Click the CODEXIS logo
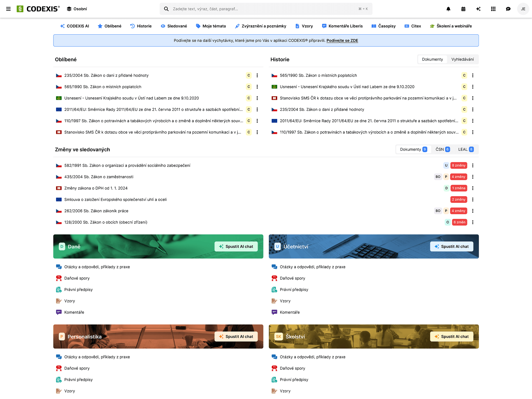Screen dimensions: 532x399 (38, 9)
